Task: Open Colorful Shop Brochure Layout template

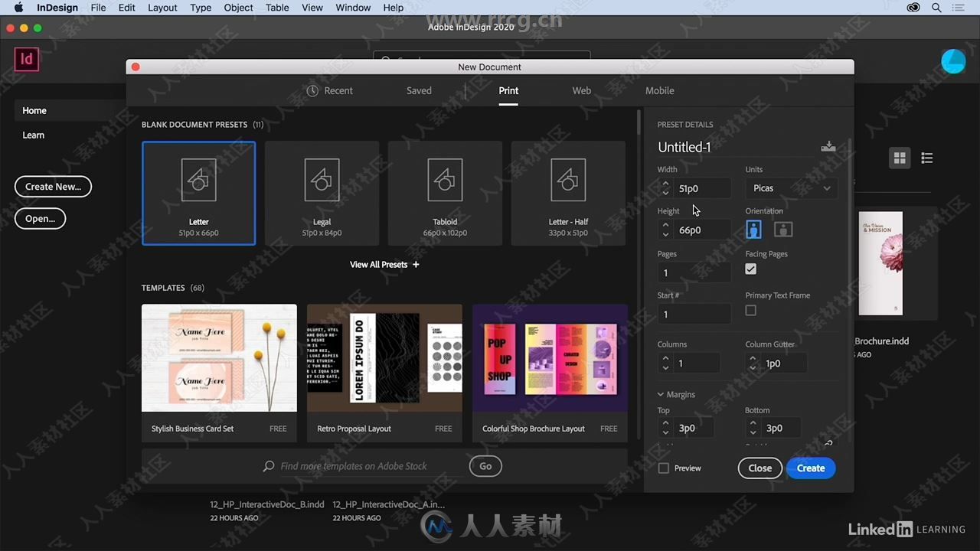Action: [550, 373]
